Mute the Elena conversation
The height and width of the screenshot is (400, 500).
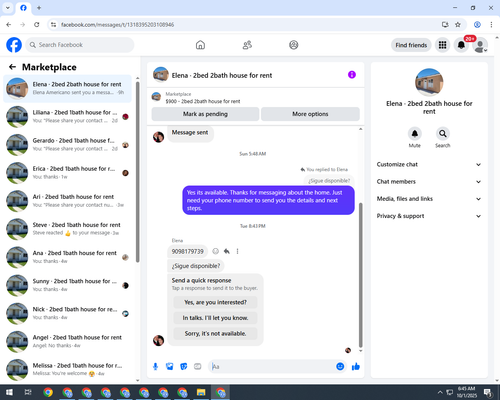(415, 134)
